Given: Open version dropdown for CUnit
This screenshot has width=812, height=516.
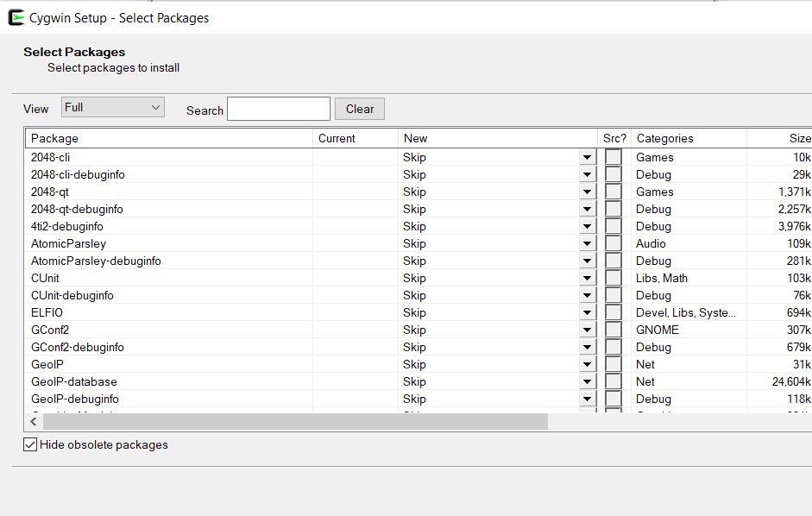Looking at the screenshot, I should click(588, 278).
